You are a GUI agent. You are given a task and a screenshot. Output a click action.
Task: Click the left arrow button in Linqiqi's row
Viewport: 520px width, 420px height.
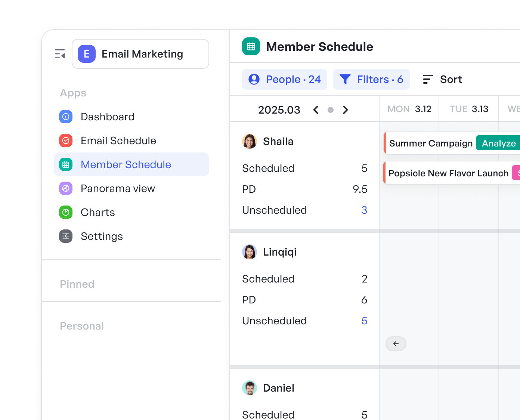(396, 344)
